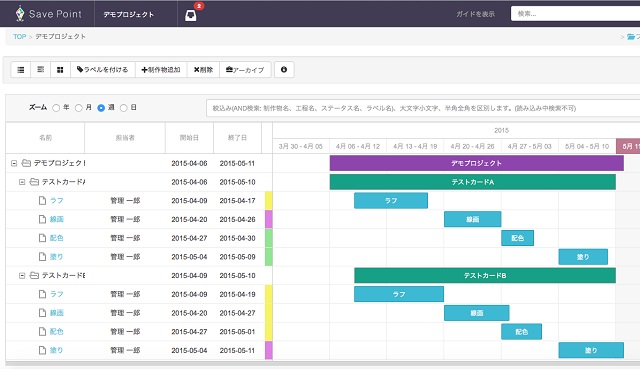Open 塗り link under テストカードA
The width and height of the screenshot is (640, 369).
(56, 257)
